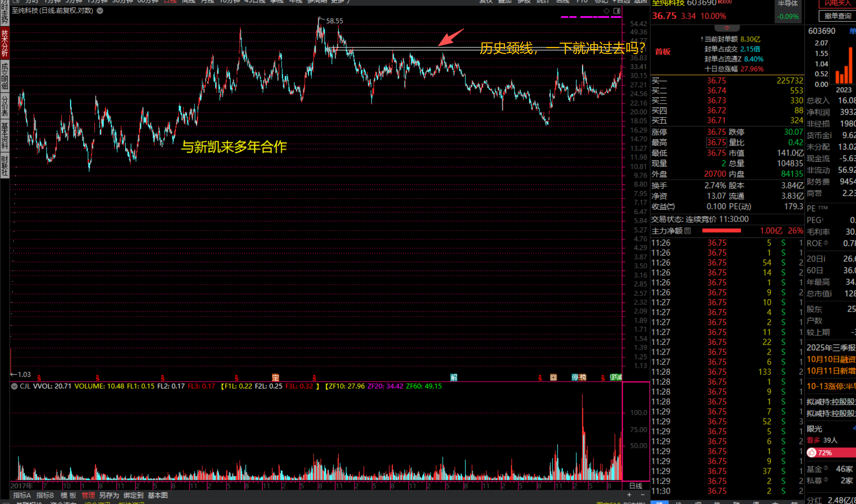This screenshot has height=504, width=856.
Task: Click the diamond icon at chart top-right
Action: click(x=606, y=11)
